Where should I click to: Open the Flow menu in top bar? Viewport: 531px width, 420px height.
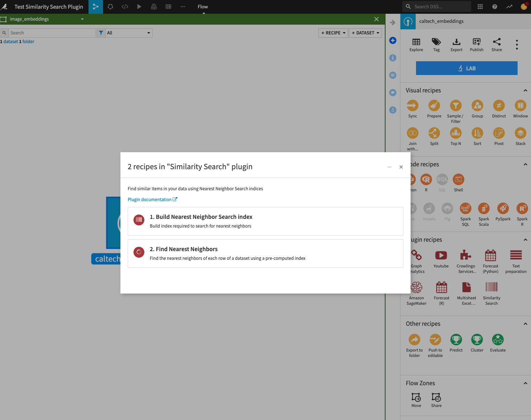coord(203,7)
